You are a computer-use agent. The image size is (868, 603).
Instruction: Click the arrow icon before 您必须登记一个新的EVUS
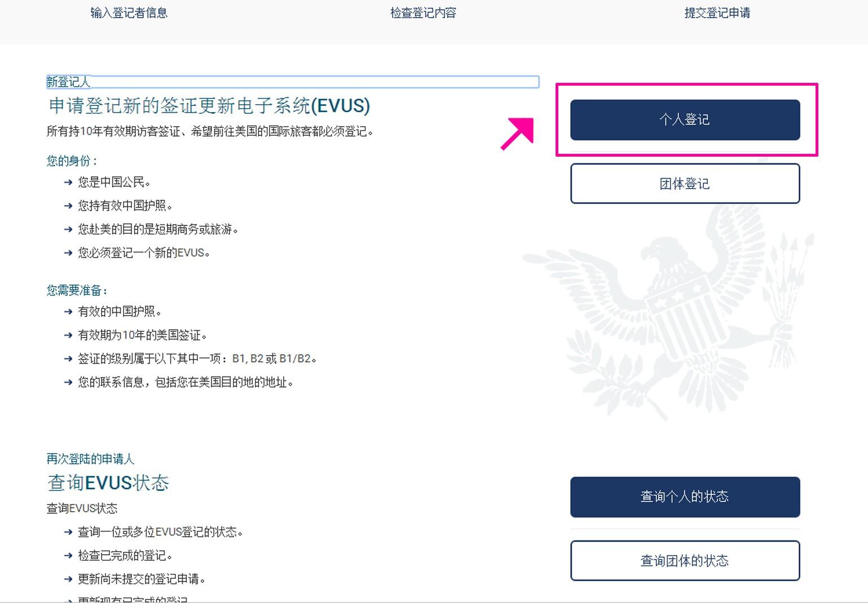67,252
